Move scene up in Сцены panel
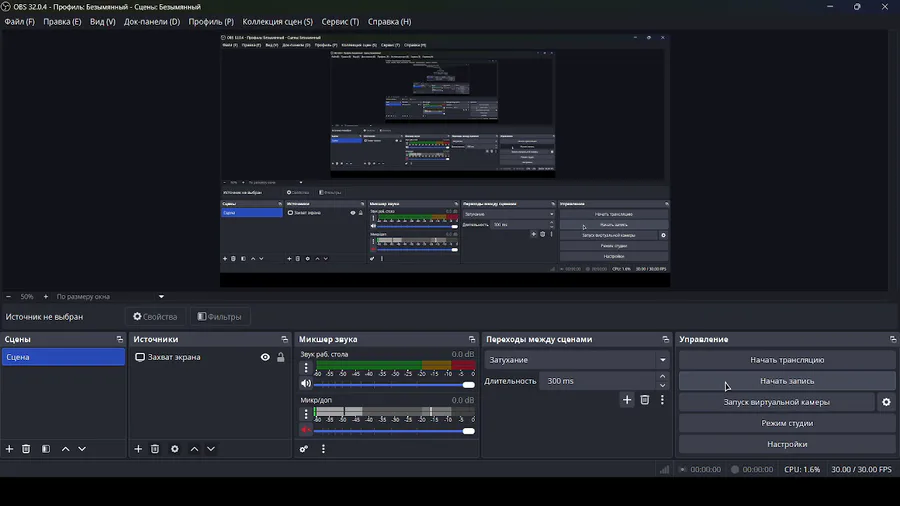 tap(65, 449)
